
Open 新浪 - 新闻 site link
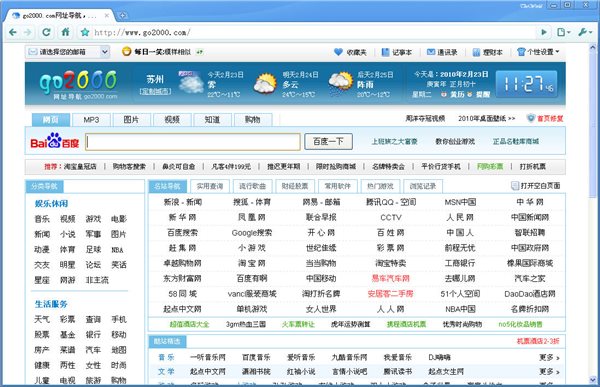(183, 202)
